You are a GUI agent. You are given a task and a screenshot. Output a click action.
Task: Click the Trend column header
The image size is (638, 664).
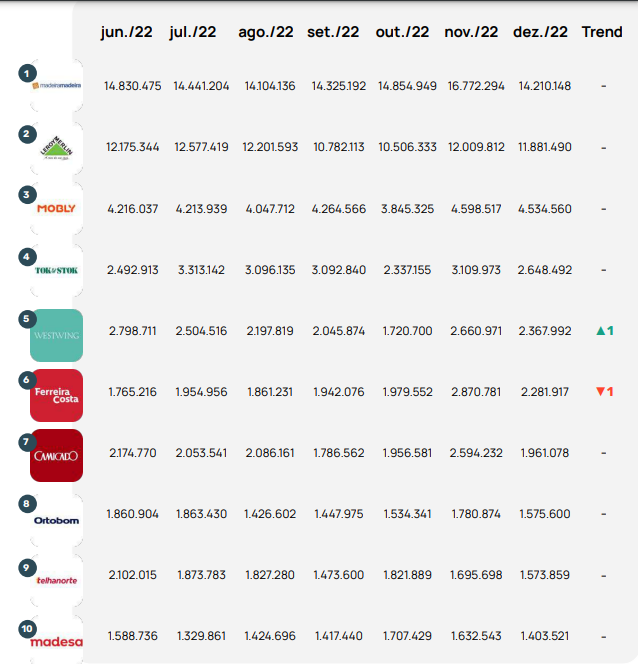click(602, 32)
